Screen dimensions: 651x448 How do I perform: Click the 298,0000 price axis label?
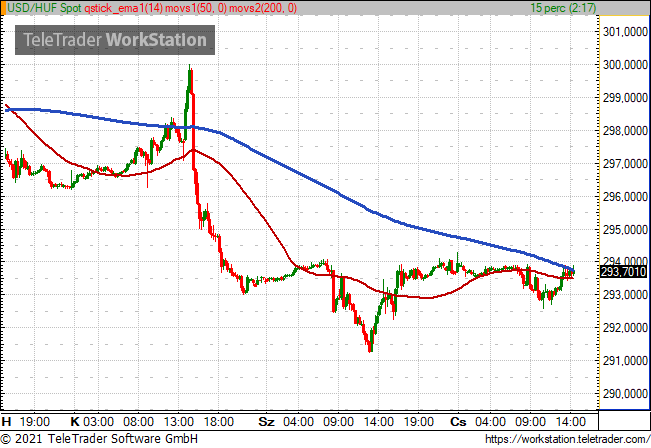(x=625, y=131)
